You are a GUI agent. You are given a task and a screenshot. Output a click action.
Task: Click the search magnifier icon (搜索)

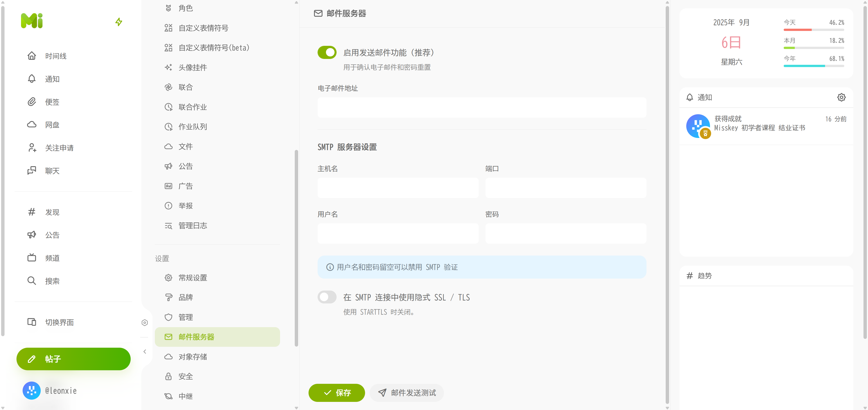pos(32,281)
